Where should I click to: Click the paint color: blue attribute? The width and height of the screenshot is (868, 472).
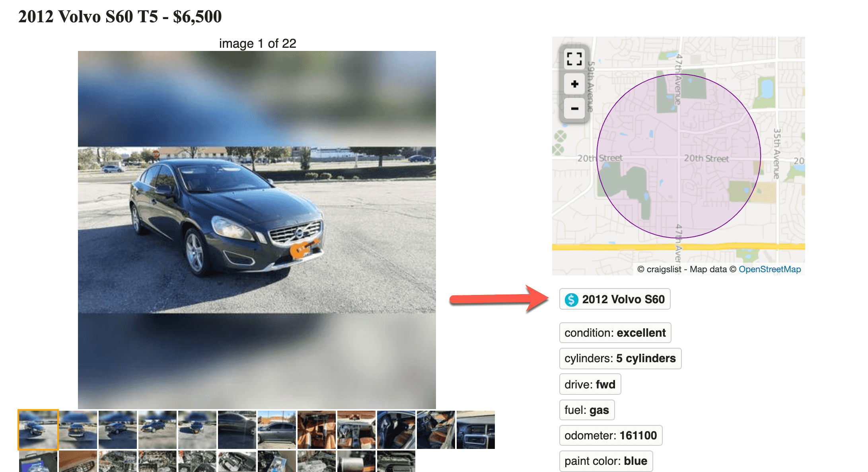pyautogui.click(x=606, y=461)
